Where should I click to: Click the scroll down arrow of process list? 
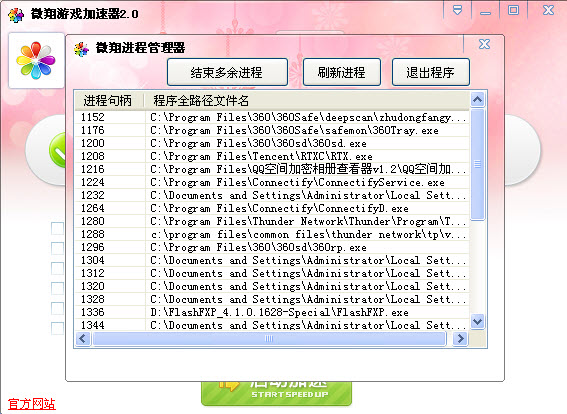[477, 321]
